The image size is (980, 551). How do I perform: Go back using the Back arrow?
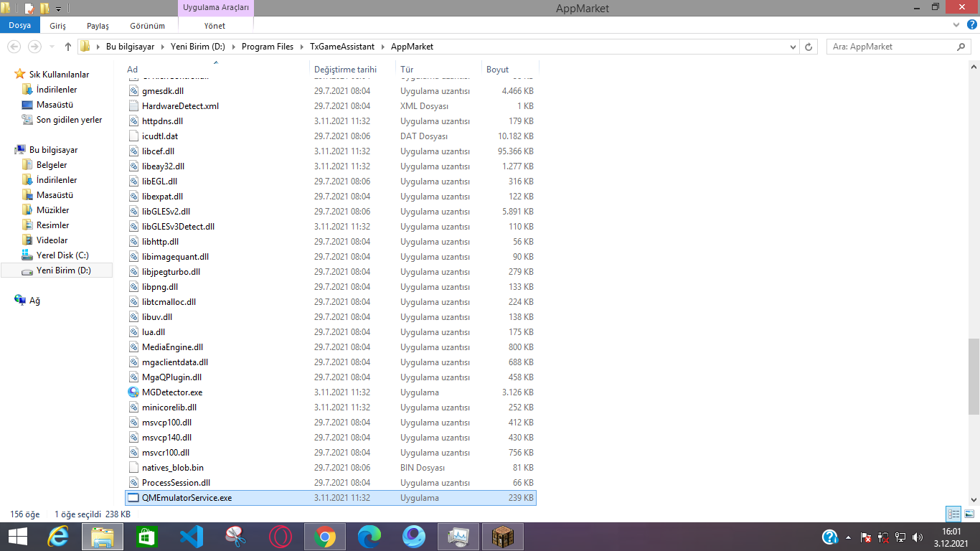pyautogui.click(x=14, y=47)
